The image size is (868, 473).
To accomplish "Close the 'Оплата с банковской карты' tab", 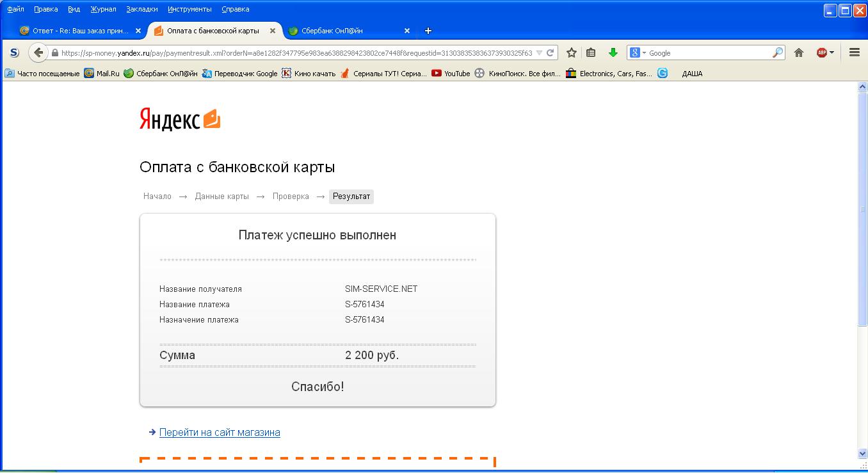I will coord(273,31).
